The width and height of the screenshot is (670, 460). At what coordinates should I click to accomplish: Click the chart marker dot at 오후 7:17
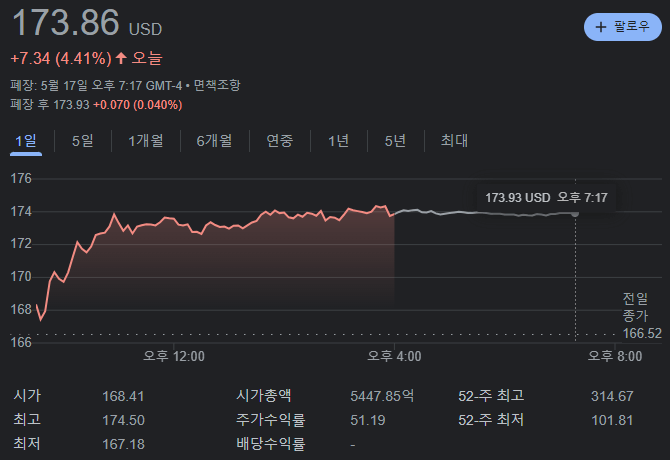click(x=575, y=213)
